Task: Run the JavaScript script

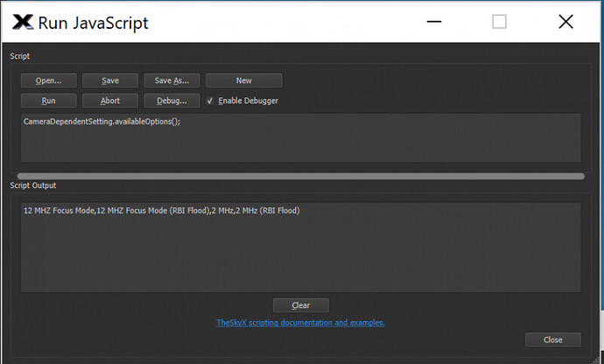Action: [48, 101]
